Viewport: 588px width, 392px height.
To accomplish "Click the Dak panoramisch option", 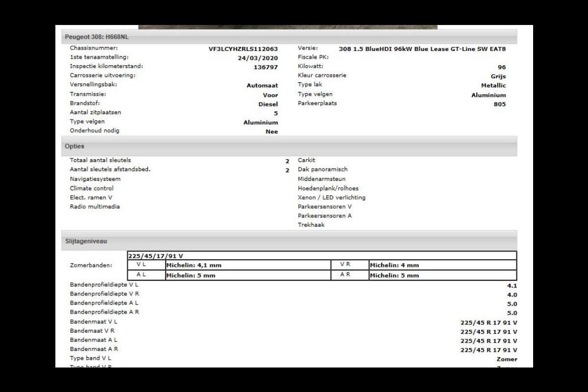I will point(322,170).
